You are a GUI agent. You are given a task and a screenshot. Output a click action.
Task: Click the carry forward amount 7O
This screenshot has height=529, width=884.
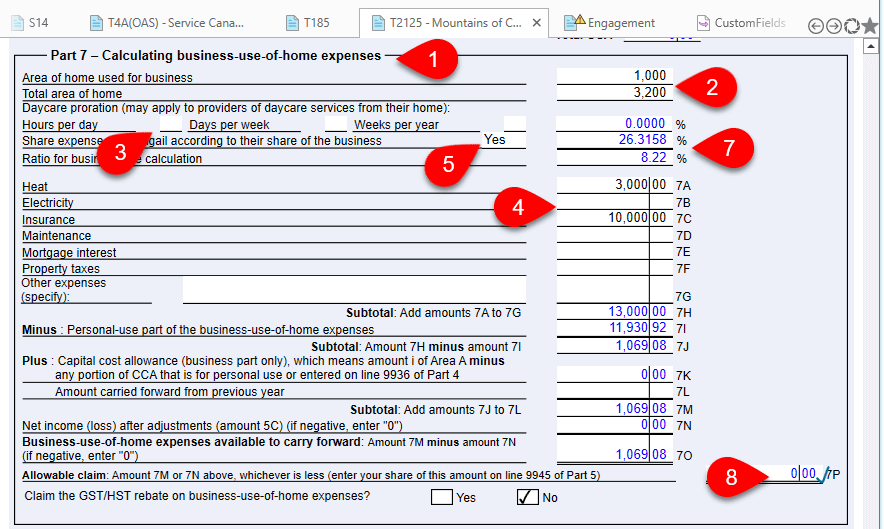[x=640, y=454]
